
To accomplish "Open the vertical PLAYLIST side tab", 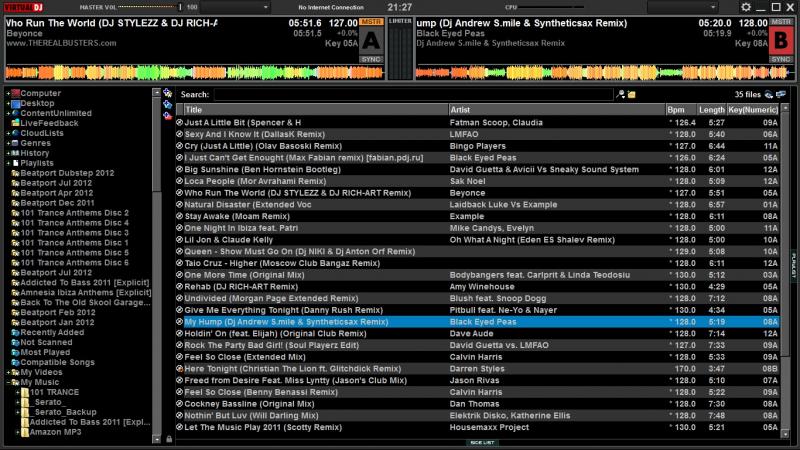I will pyautogui.click(x=794, y=264).
